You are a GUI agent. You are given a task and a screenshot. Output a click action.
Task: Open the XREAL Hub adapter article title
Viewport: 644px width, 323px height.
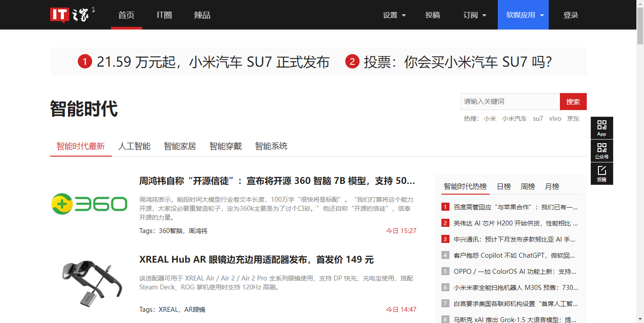pyautogui.click(x=257, y=260)
